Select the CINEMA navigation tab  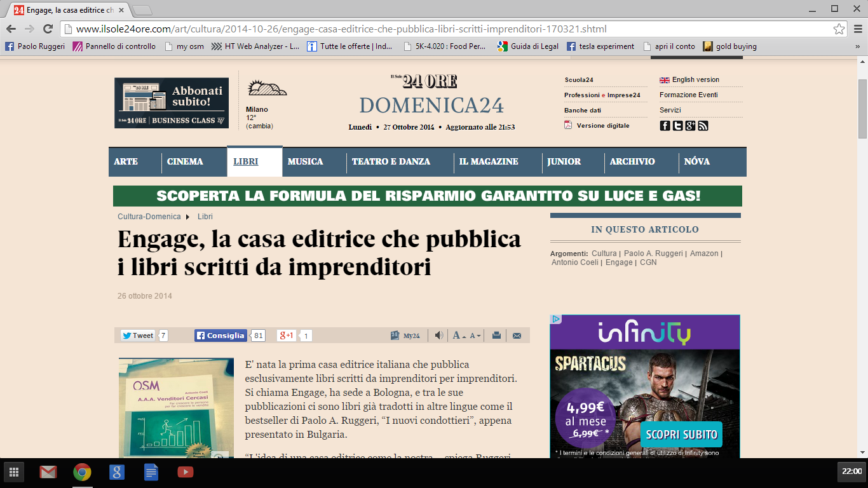185,161
